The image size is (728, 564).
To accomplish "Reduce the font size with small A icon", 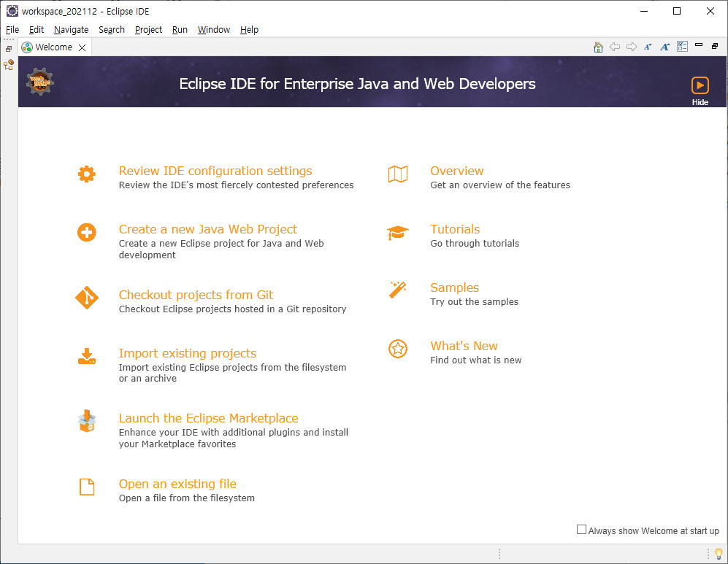I will (x=648, y=47).
